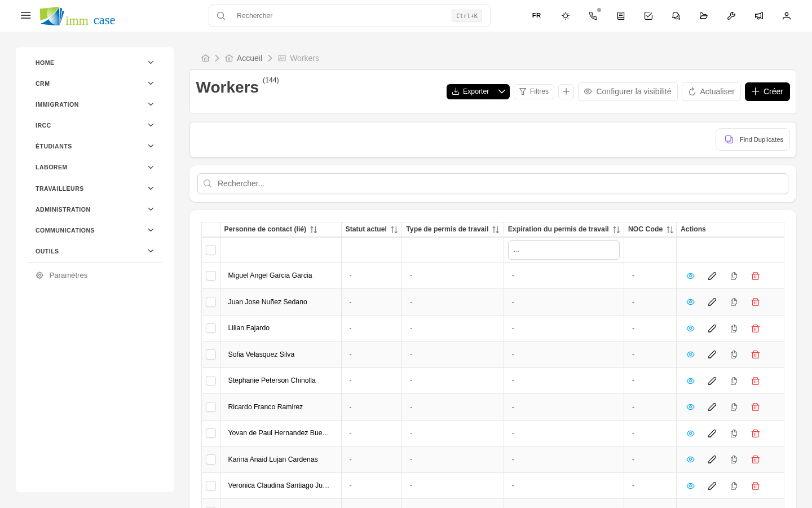The image size is (812, 508).
Task: Click the expiration date filter field
Action: click(564, 250)
